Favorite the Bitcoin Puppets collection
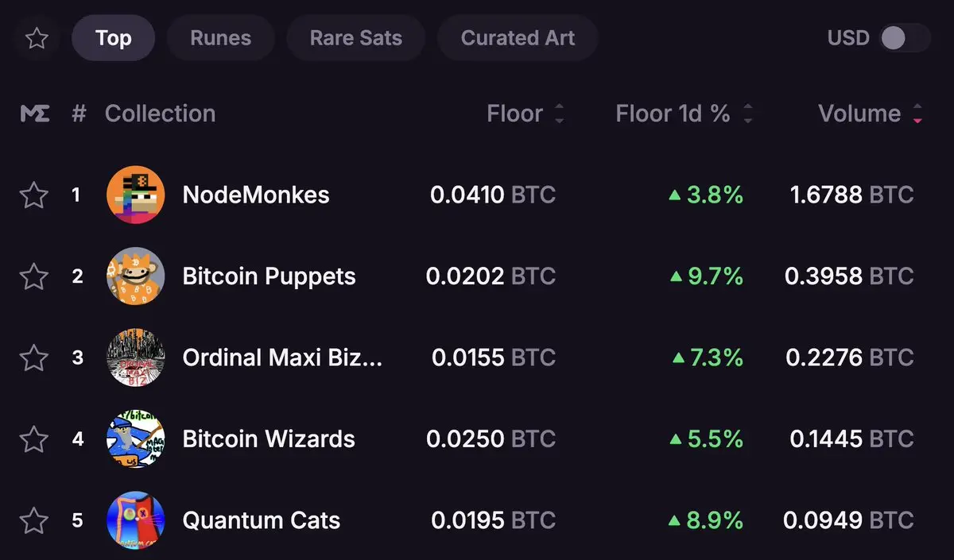 point(33,276)
